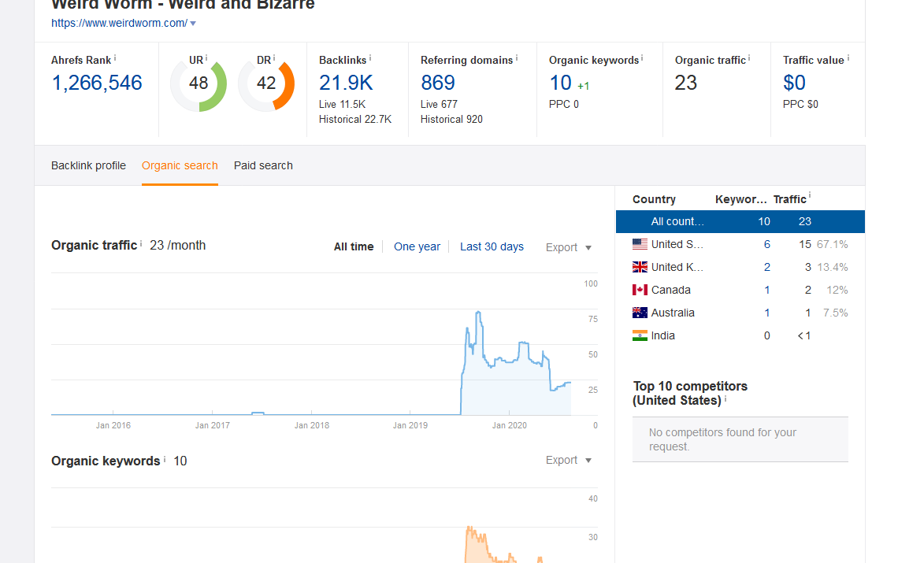The image size is (924, 563).
Task: Click the Backlinks info icon
Action: tap(370, 57)
